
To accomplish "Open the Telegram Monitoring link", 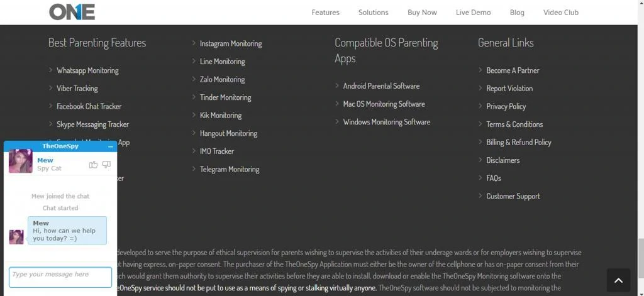I will tap(229, 169).
